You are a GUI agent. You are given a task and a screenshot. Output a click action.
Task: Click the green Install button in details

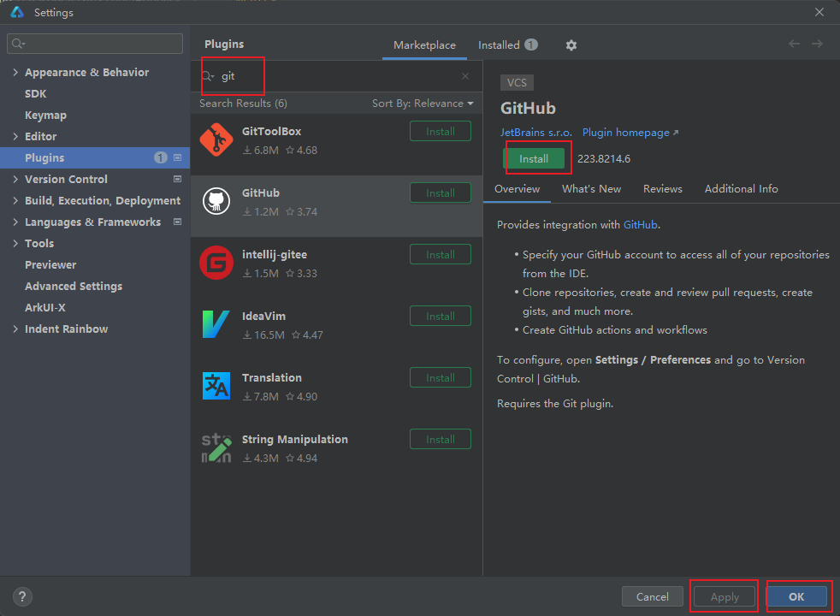click(x=534, y=158)
